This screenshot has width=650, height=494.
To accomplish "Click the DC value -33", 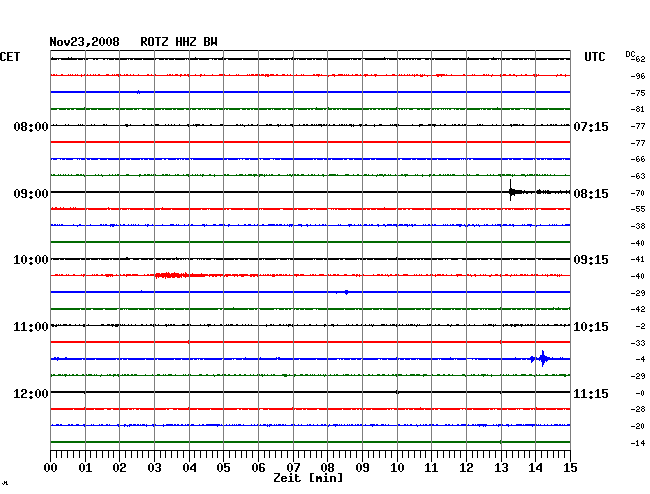I will tap(638, 343).
